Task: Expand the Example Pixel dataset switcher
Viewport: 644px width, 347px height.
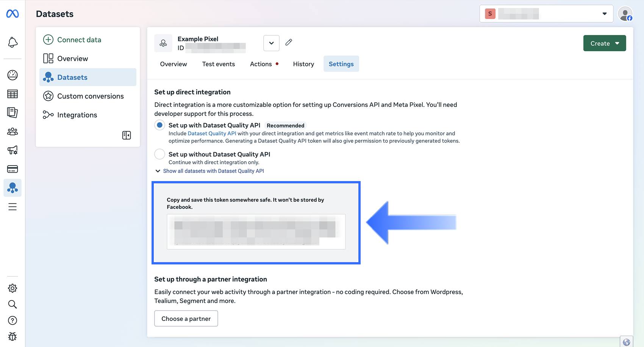Action: point(271,43)
